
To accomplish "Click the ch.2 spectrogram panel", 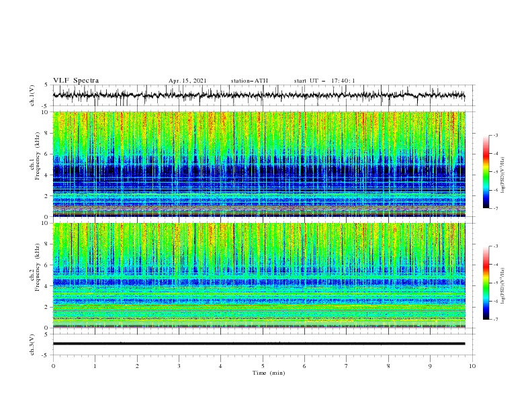I will [259, 275].
